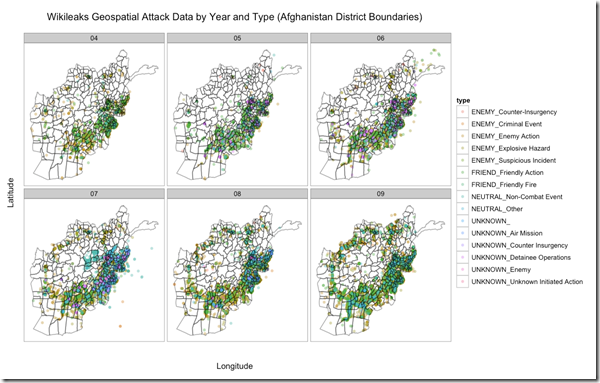Click the UNKNOWN_Air Mission legend label
The image size is (600, 383).
(507, 233)
